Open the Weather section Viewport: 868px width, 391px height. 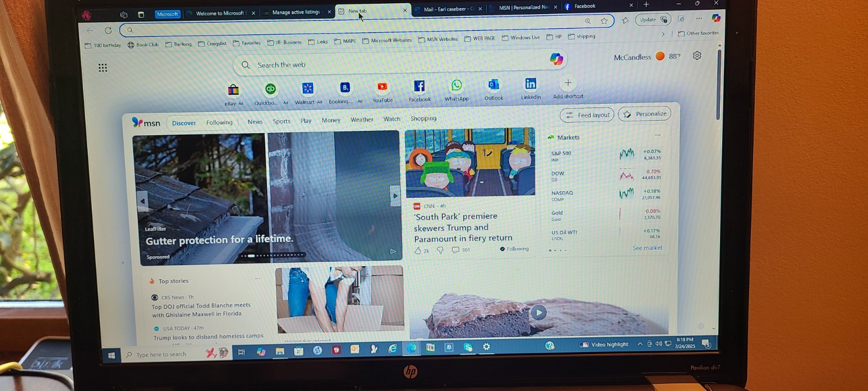point(362,119)
